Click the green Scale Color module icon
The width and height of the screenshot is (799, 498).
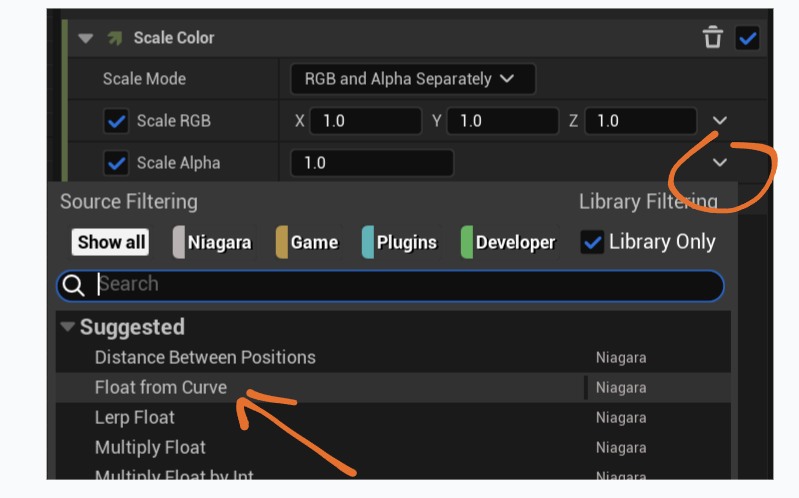pyautogui.click(x=115, y=38)
